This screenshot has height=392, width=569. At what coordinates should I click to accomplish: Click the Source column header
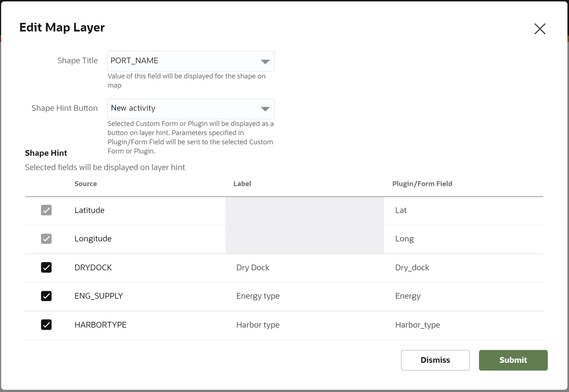[85, 184]
